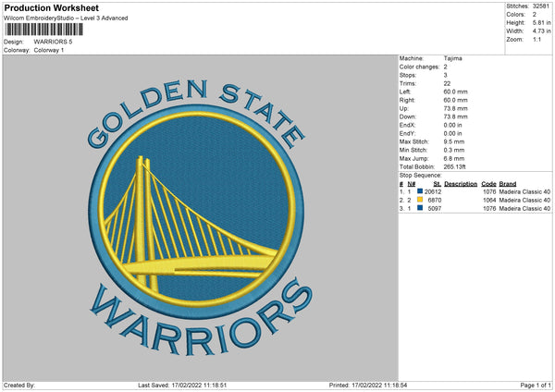Click the max jump value '6.8 mm'

454,158
